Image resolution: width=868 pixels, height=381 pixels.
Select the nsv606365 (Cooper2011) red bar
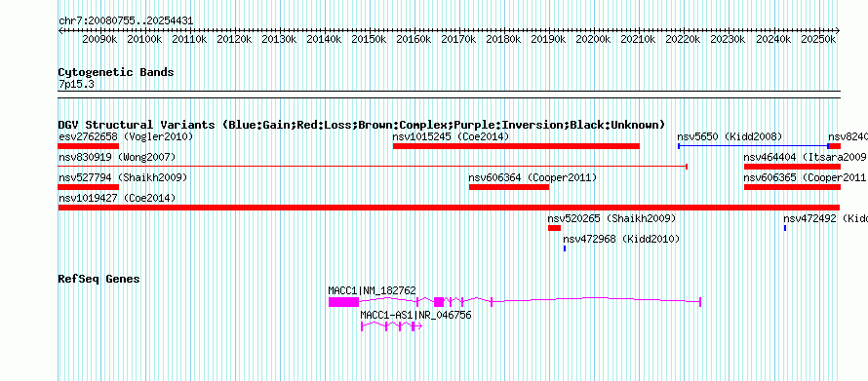click(x=792, y=187)
